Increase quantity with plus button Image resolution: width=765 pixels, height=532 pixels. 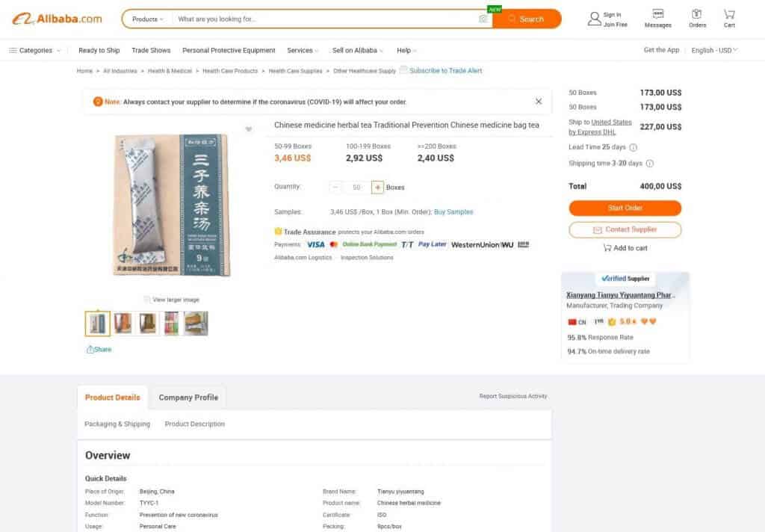377,188
